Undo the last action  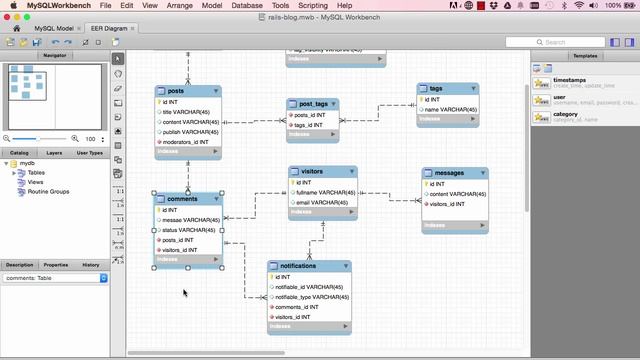tap(56, 42)
